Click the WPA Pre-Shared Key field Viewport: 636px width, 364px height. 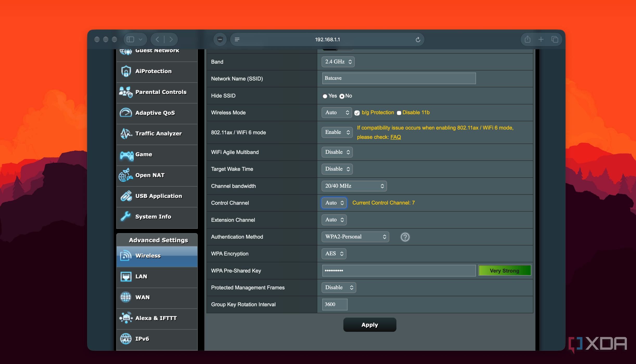[x=399, y=271]
